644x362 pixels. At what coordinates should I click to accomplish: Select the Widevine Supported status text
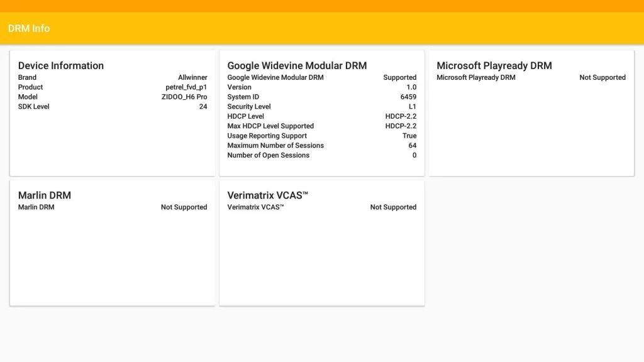pos(399,77)
